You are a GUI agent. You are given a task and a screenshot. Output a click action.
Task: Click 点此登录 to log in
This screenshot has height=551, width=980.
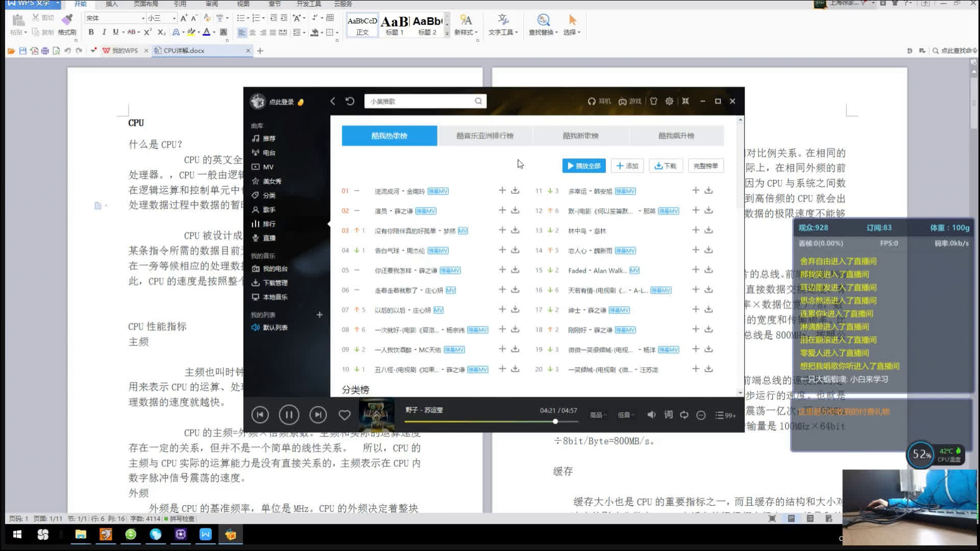pos(281,102)
